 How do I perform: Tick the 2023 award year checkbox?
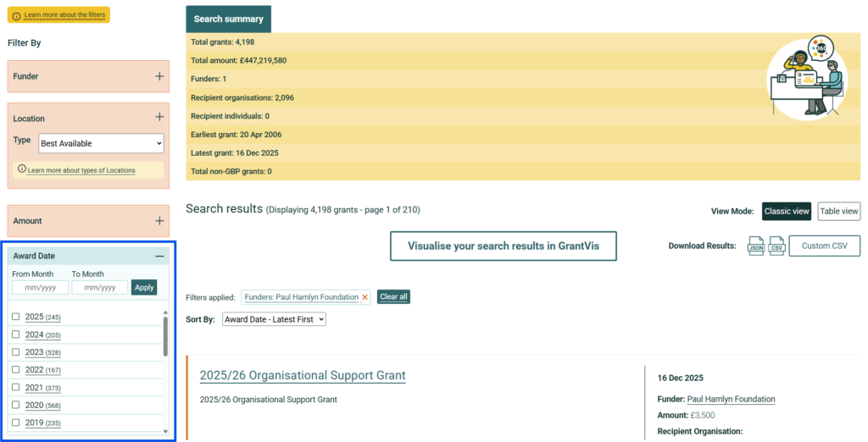click(x=15, y=352)
